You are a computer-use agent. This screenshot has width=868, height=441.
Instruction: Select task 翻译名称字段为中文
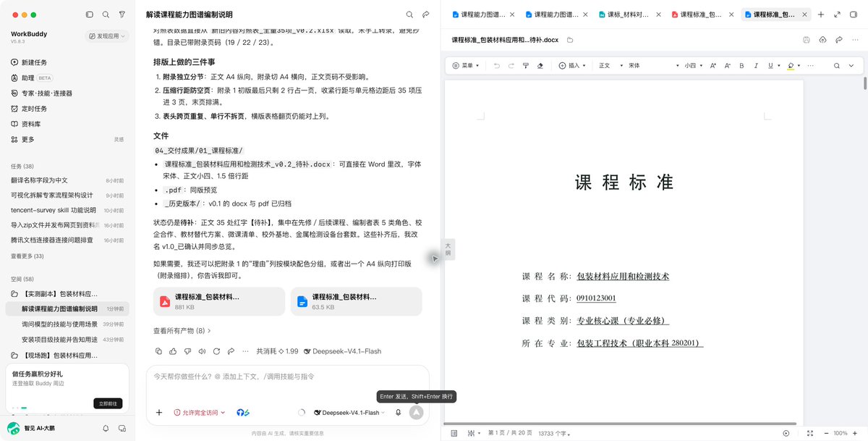click(67, 180)
